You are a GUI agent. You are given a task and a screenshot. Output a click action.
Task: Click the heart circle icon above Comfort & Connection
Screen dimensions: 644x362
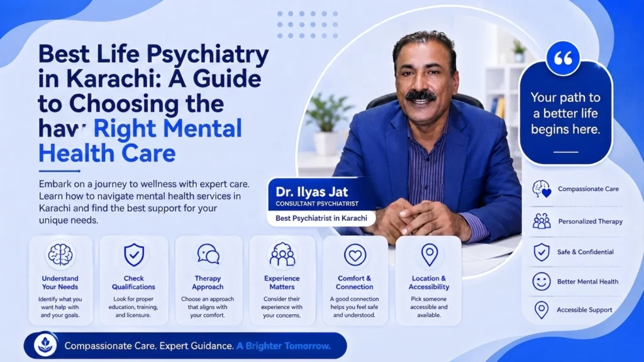(355, 255)
